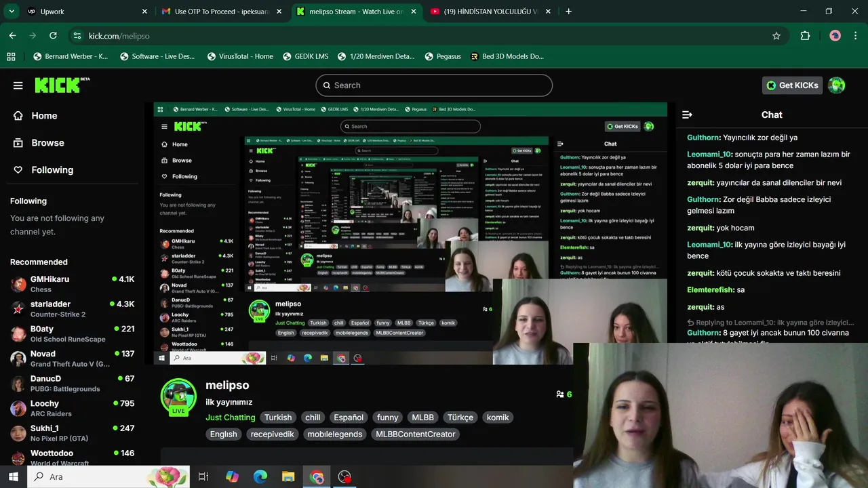The width and height of the screenshot is (868, 488).
Task: Focus the Kick Search field
Action: tap(434, 85)
